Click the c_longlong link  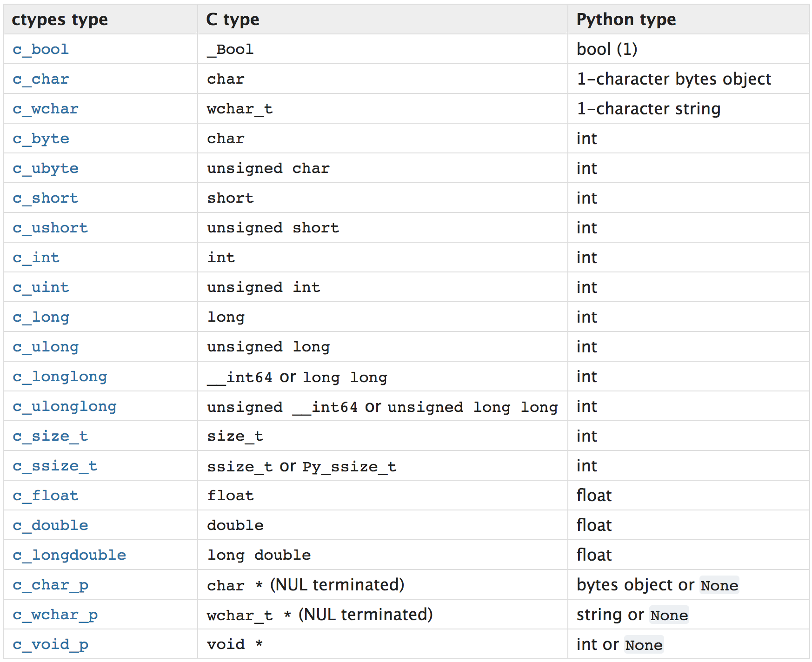[x=60, y=377]
